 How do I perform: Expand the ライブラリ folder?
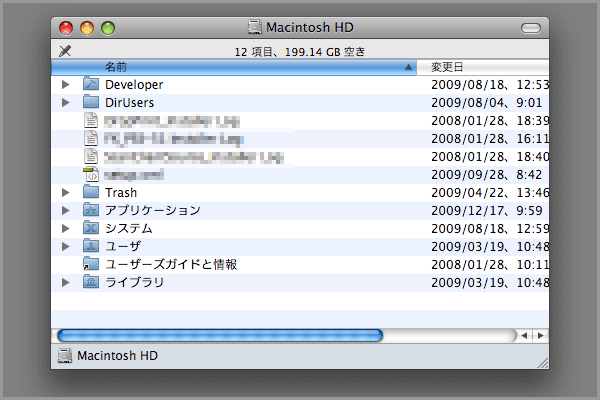[x=66, y=282]
